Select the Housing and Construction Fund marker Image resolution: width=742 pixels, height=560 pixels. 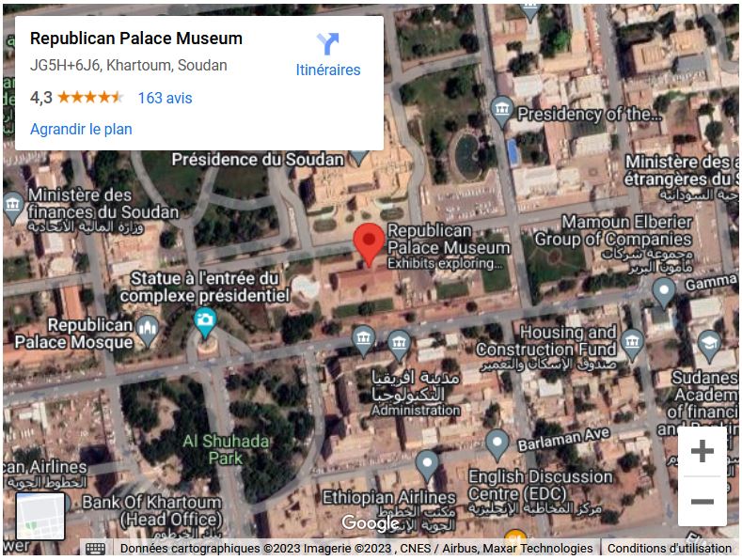[632, 344]
